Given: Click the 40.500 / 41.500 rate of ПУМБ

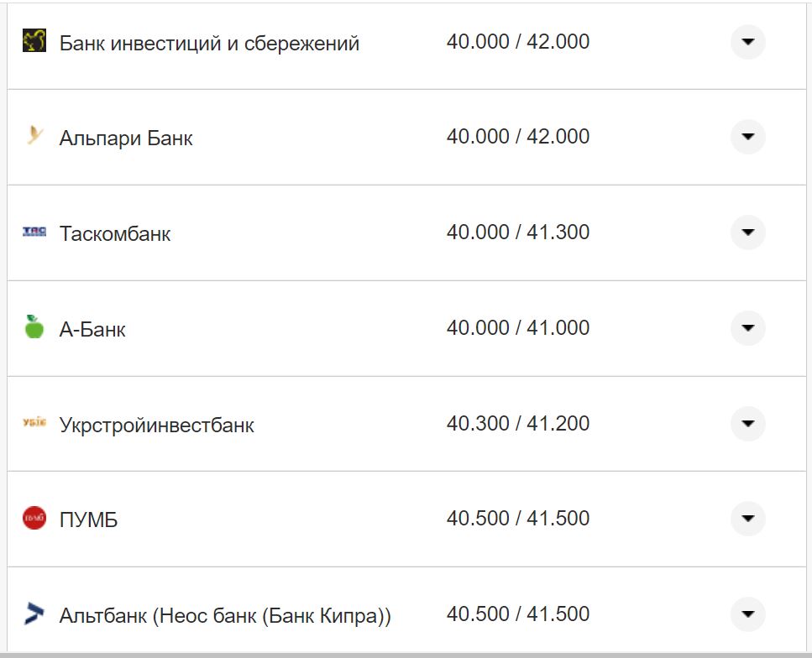Looking at the screenshot, I should click(518, 517).
